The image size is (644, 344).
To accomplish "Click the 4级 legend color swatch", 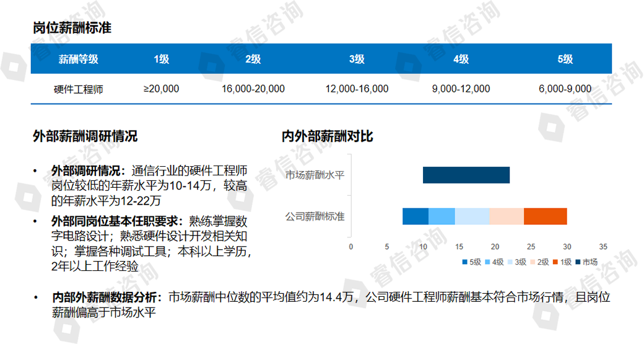I will pyautogui.click(x=488, y=262).
